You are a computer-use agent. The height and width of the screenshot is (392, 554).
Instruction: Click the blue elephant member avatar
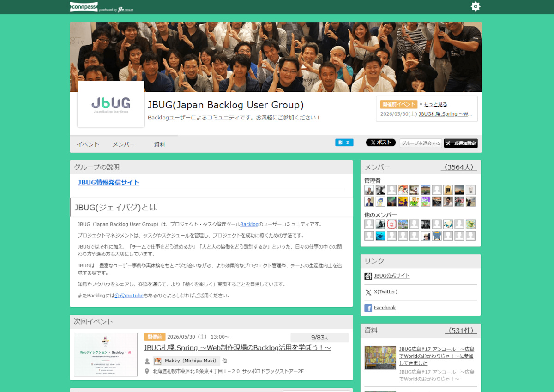click(437, 236)
